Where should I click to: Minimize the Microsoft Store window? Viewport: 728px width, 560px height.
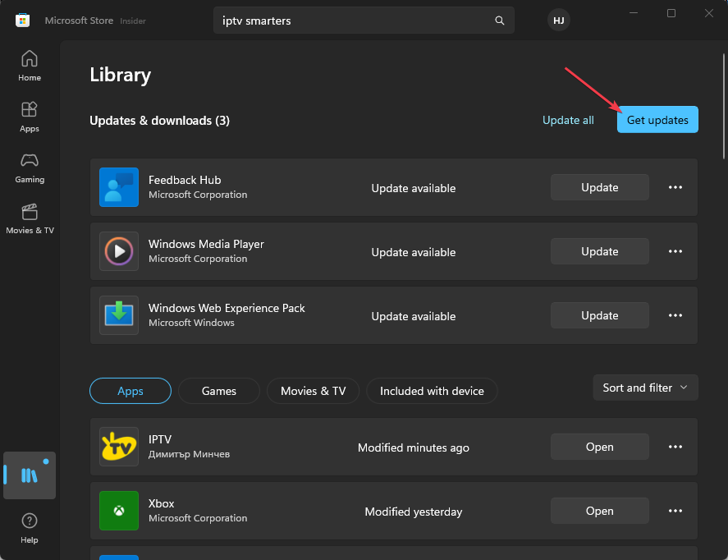pos(634,13)
